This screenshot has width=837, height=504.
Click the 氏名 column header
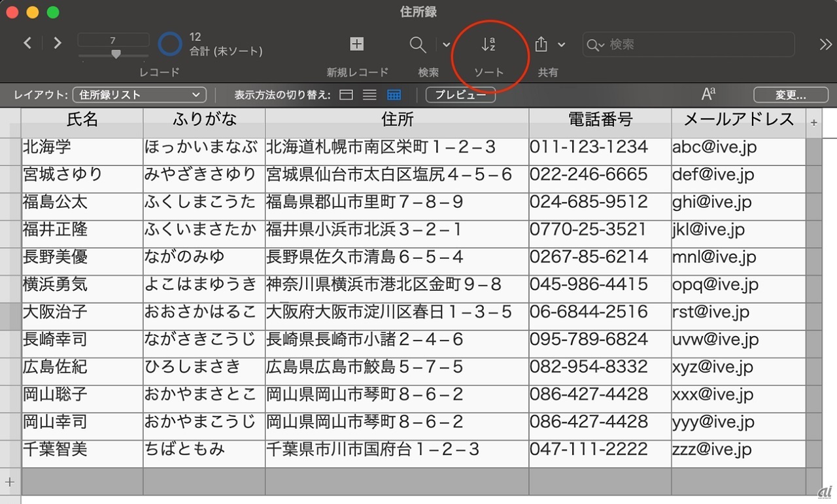click(82, 119)
